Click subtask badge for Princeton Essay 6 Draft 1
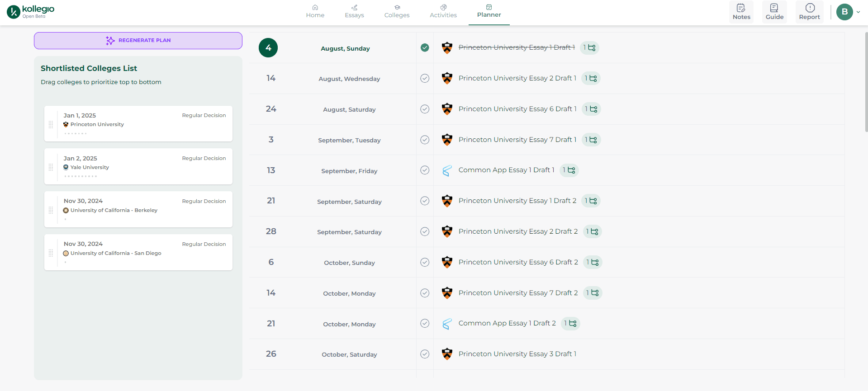 pos(591,109)
